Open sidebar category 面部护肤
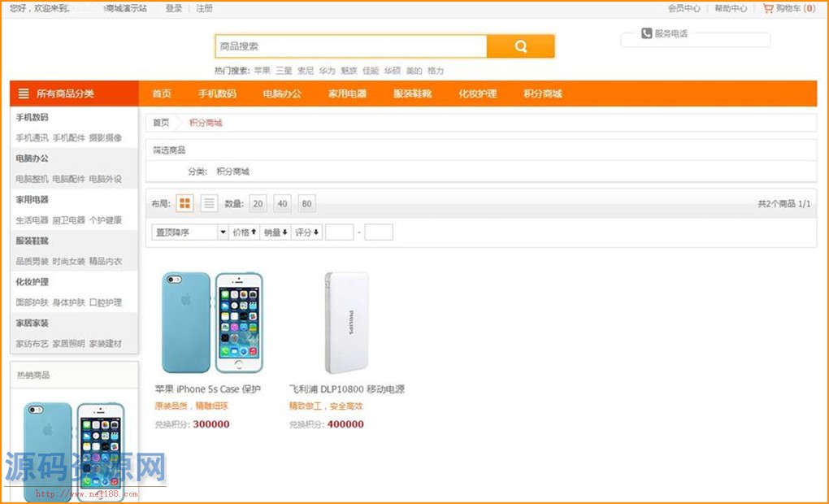This screenshot has width=829, height=504. [32, 302]
